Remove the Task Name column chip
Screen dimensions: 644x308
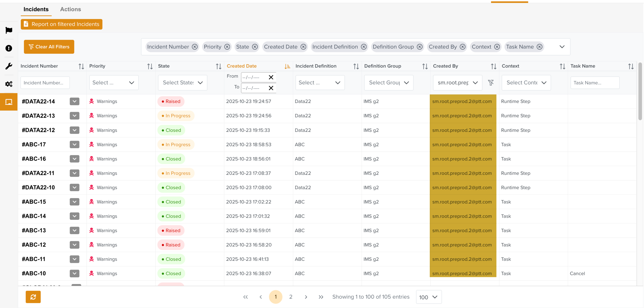(539, 47)
